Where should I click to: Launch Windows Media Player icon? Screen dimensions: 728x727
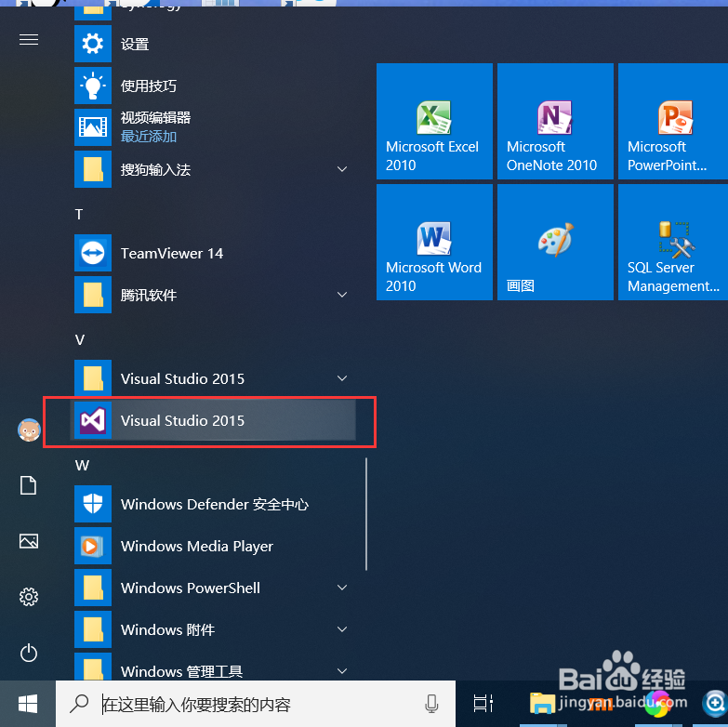tap(93, 546)
